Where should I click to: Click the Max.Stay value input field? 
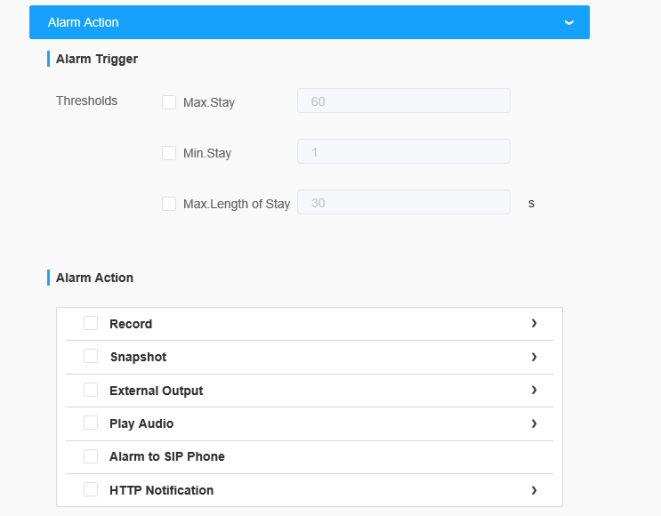point(403,101)
